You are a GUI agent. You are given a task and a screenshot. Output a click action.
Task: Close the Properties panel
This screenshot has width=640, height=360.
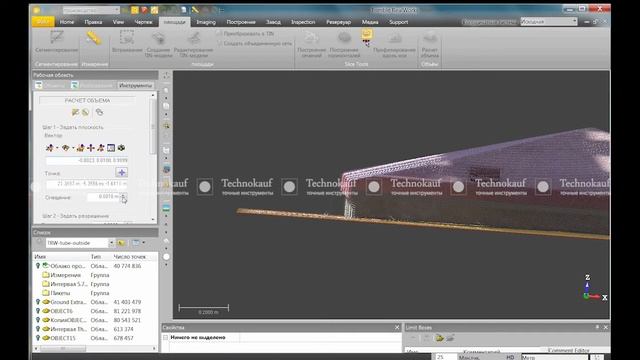coord(397,327)
